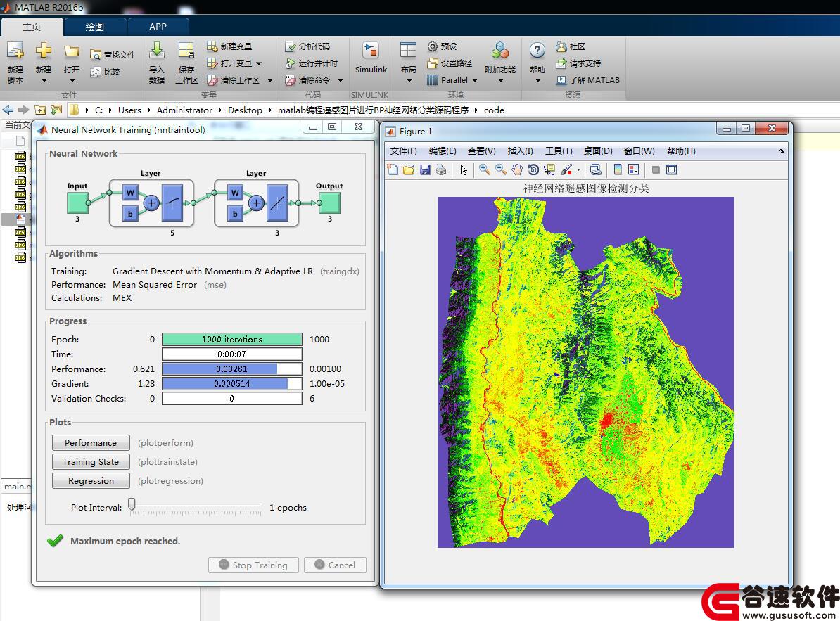
Task: Select the Data Cursor tool
Action: point(549,169)
